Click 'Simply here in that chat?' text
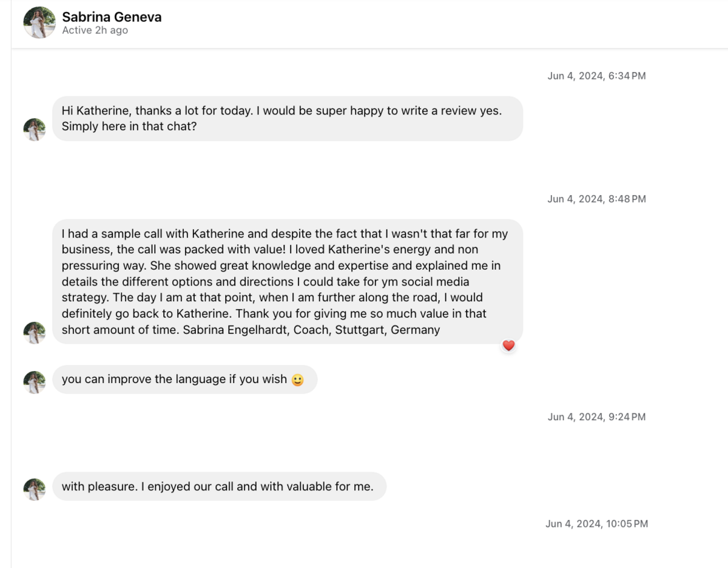 click(129, 127)
